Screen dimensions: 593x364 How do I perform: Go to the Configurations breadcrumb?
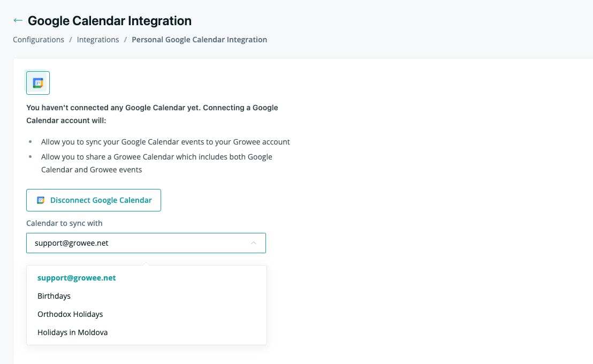(x=39, y=40)
